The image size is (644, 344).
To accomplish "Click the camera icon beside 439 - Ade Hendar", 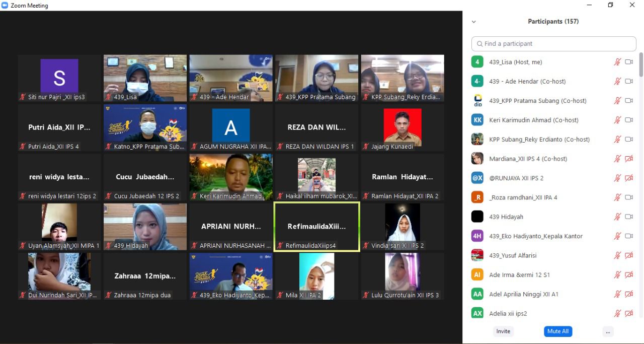I will tap(628, 81).
